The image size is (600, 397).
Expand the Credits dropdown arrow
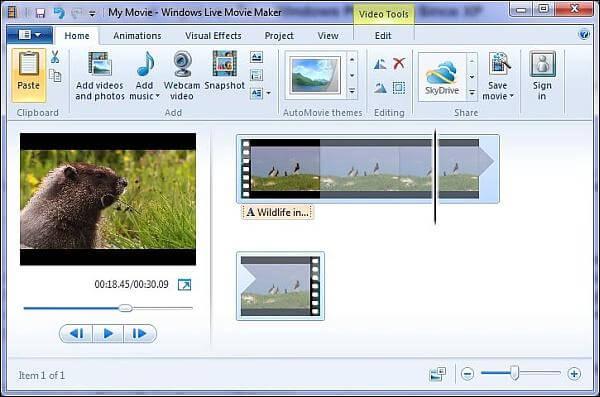click(269, 93)
